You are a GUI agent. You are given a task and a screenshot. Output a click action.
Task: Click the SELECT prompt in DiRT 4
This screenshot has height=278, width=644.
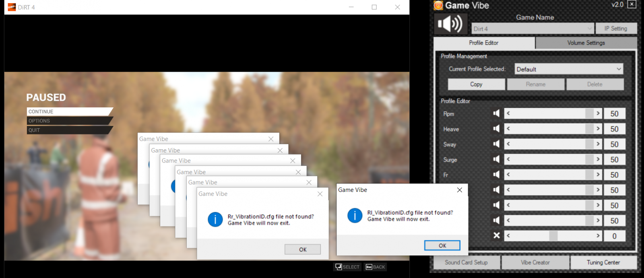click(x=347, y=267)
